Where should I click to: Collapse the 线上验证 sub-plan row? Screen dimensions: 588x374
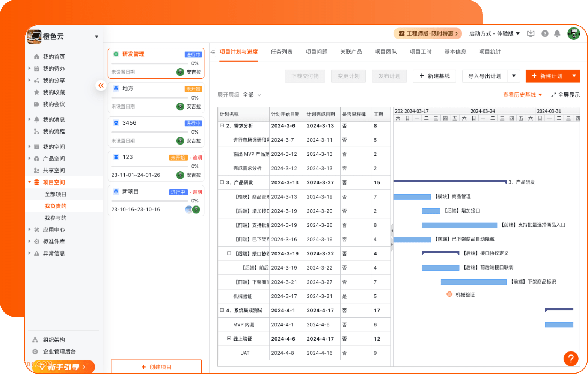point(229,339)
